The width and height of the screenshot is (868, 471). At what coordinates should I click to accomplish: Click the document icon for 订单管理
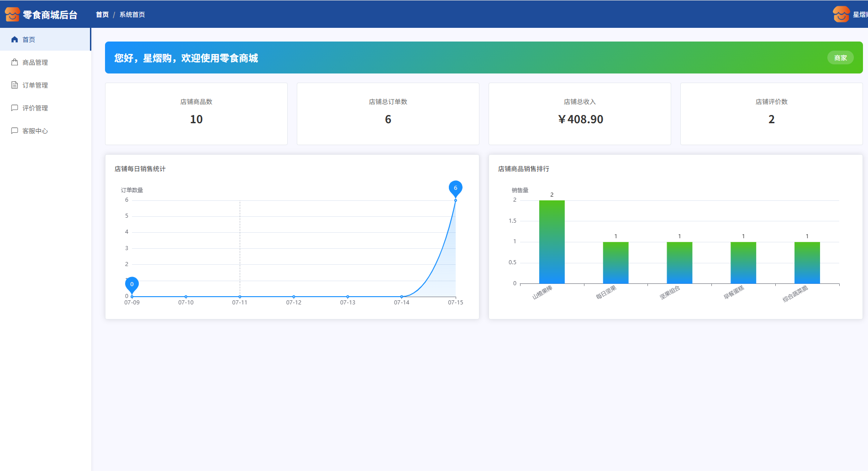pyautogui.click(x=15, y=85)
